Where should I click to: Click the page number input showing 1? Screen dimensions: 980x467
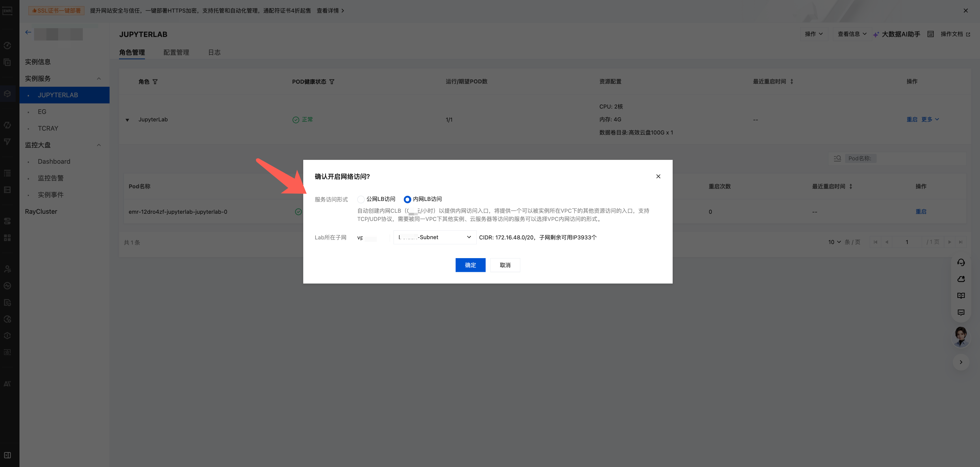tap(907, 242)
